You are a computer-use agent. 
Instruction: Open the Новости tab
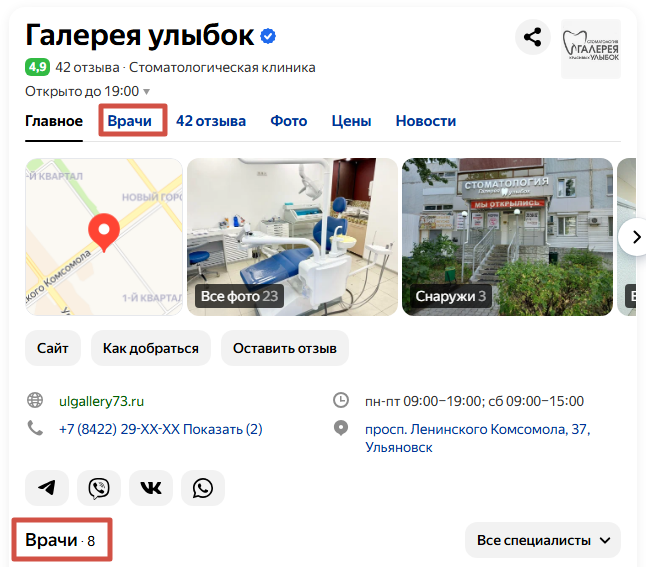[x=426, y=121]
